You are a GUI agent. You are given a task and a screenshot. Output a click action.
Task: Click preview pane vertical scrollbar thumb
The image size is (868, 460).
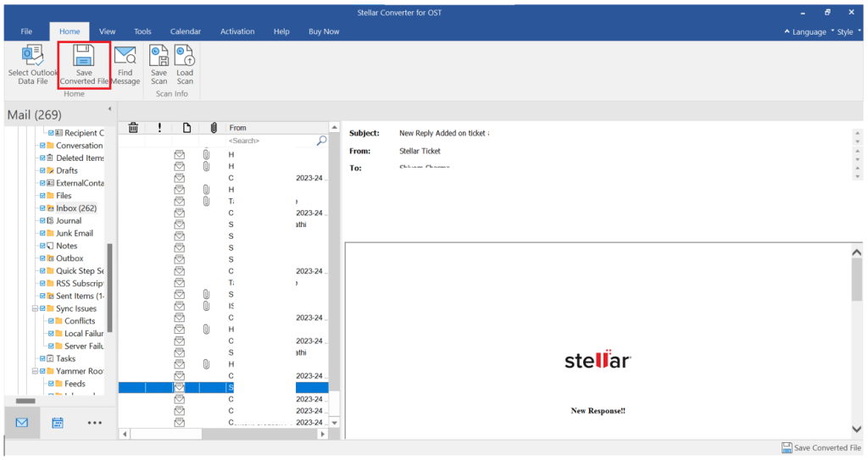point(857,280)
